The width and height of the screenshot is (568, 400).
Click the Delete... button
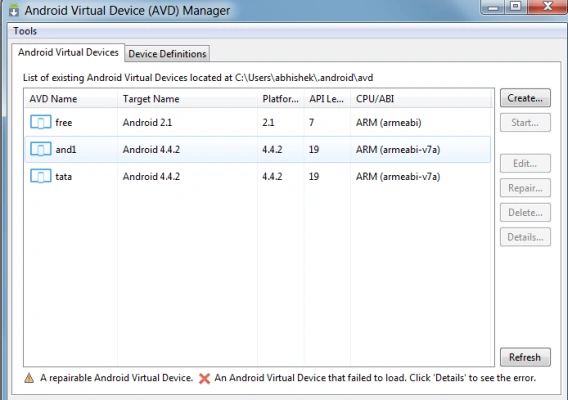(x=525, y=212)
